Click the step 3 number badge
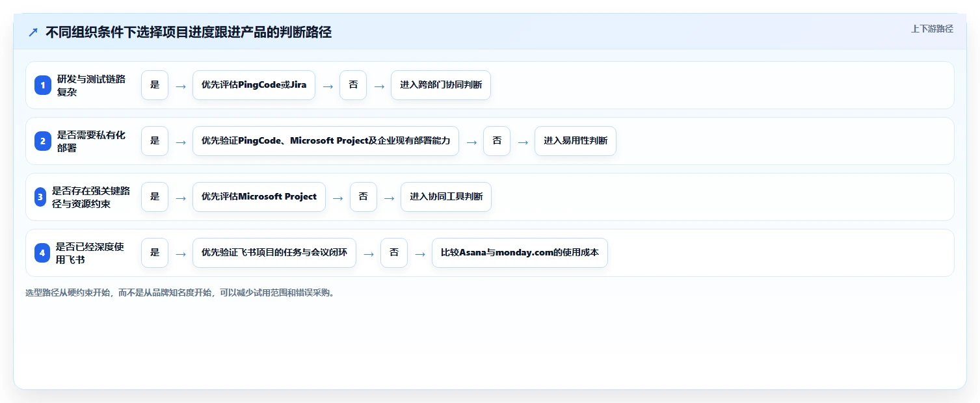The image size is (980, 403). pyautogui.click(x=40, y=197)
